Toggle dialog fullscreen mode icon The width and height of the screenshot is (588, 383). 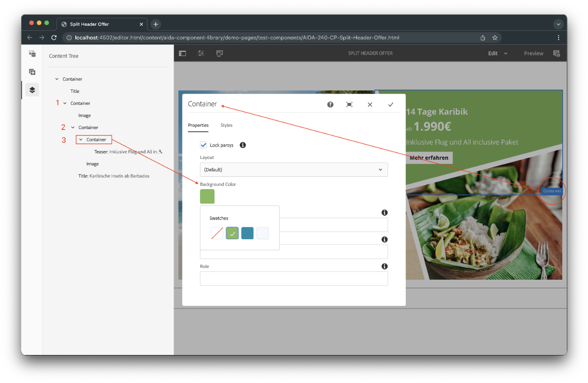point(349,105)
